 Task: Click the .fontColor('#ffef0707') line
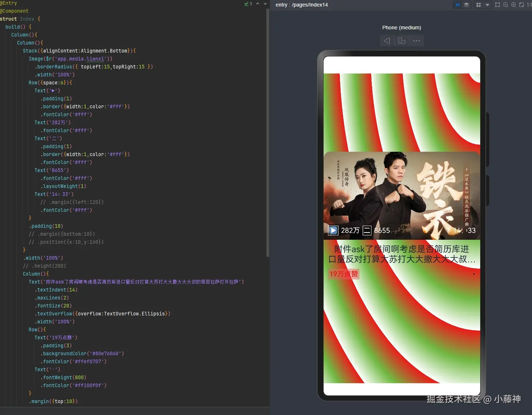(74, 361)
